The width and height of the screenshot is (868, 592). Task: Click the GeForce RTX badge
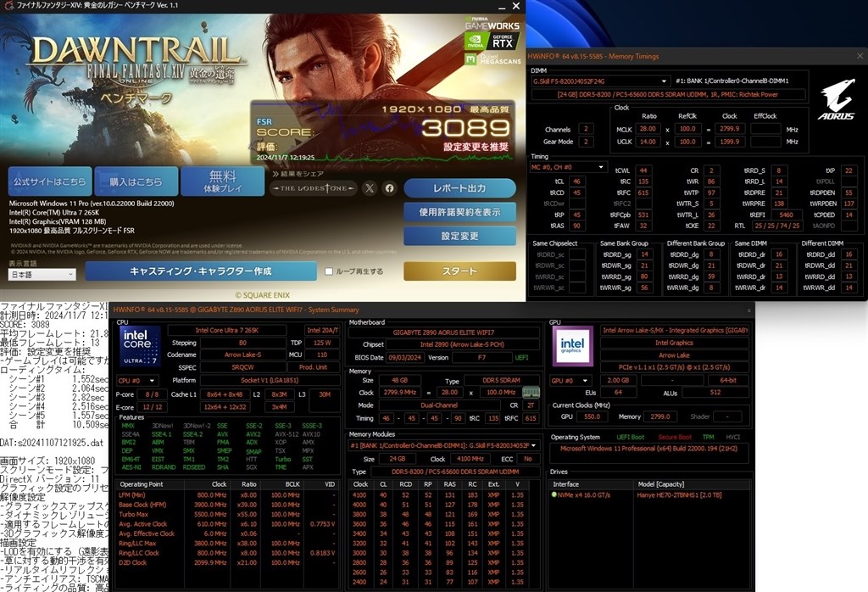click(x=503, y=41)
